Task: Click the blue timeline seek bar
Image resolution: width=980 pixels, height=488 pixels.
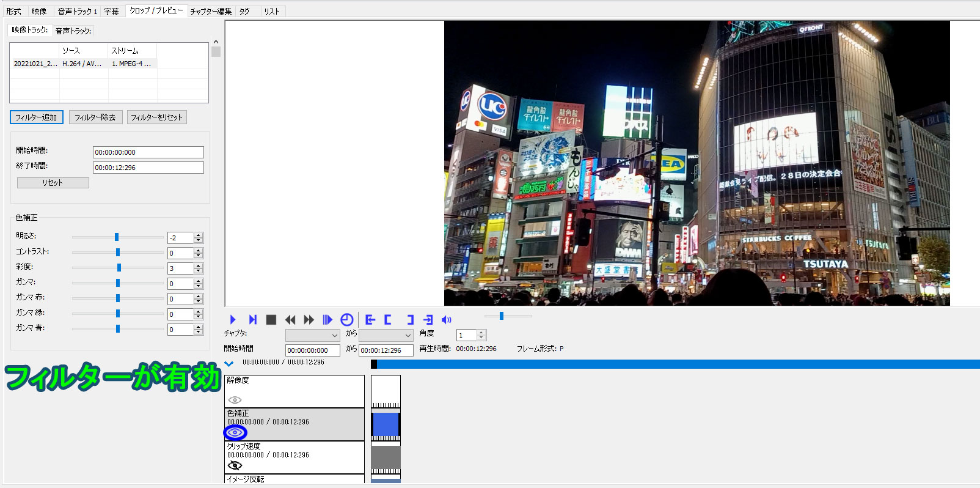Action: pos(675,364)
